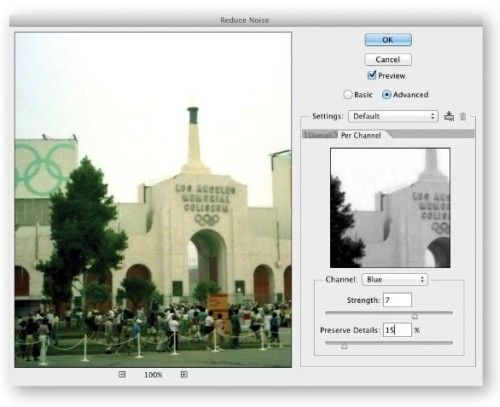Image resolution: width=500 pixels, height=407 pixels.
Task: Click the 100% zoom level label
Action: click(153, 375)
